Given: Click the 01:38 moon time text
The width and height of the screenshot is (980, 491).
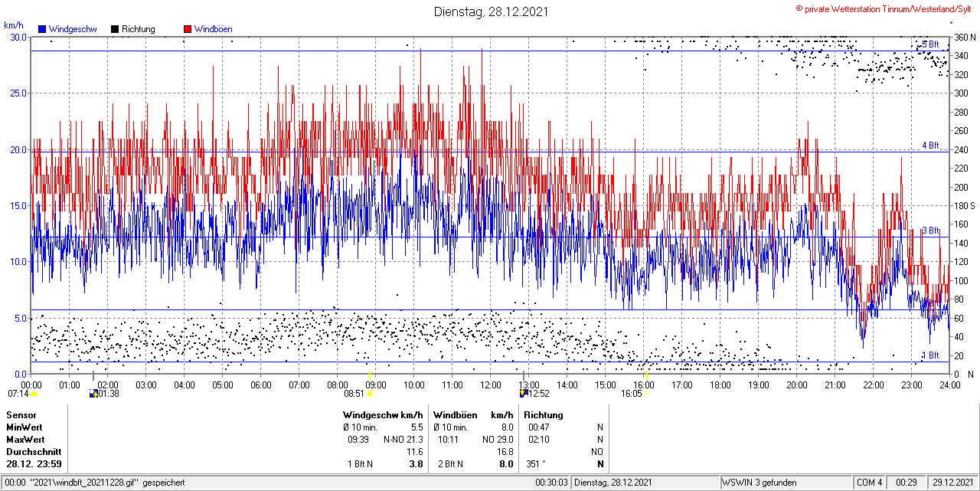Looking at the screenshot, I should click(108, 394).
